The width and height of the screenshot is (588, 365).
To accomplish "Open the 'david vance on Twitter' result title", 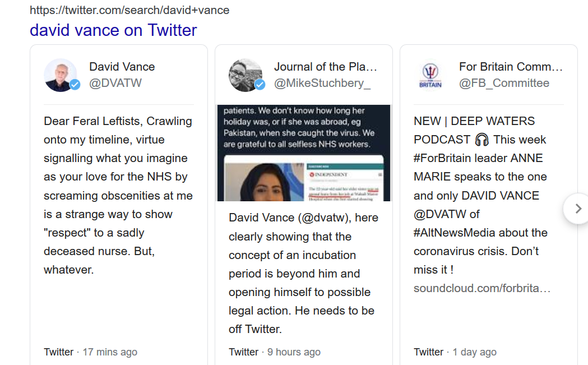I will [113, 30].
